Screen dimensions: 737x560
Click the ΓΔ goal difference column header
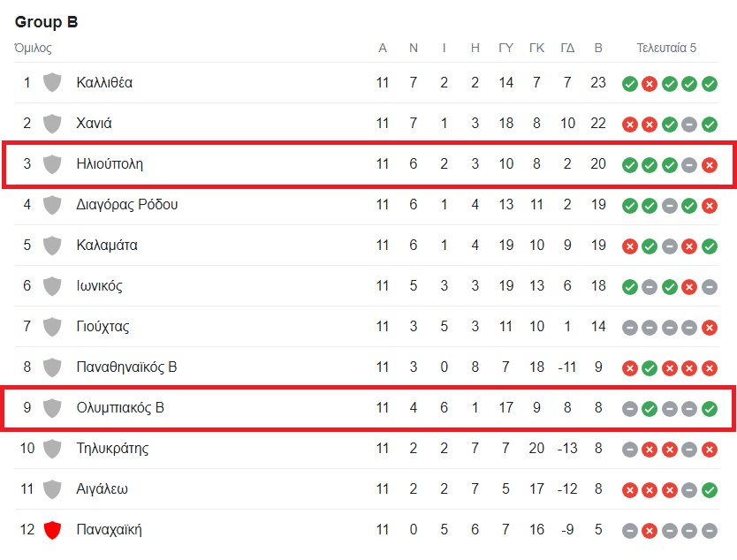567,48
